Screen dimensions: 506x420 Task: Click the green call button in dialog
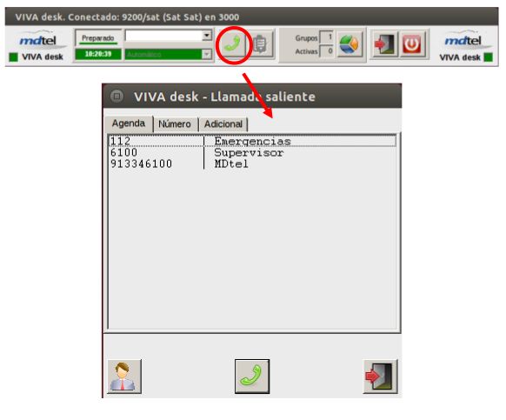coord(252,377)
